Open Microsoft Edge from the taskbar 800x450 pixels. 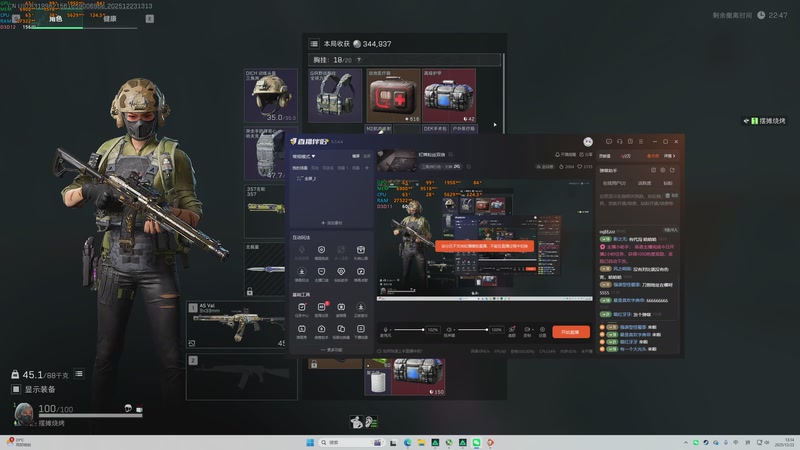coord(408,442)
